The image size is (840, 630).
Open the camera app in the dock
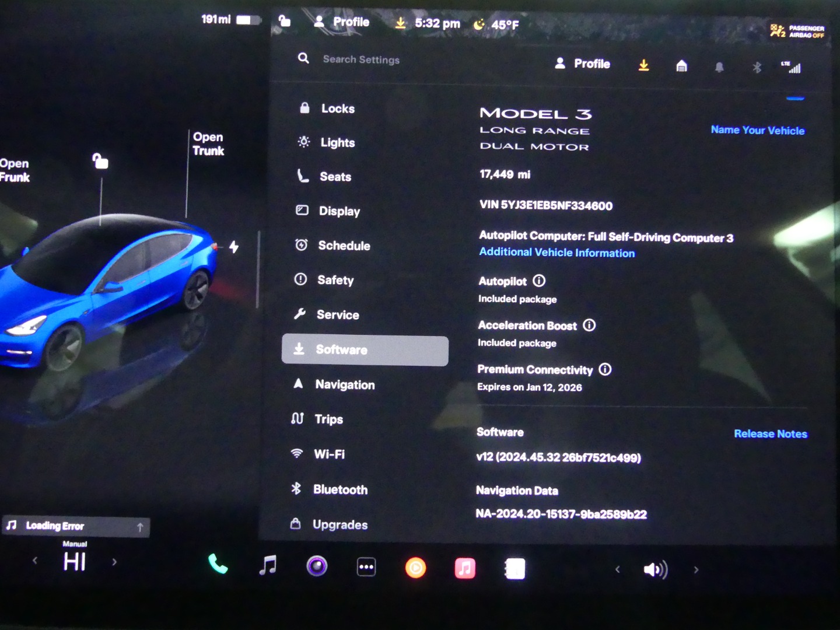pyautogui.click(x=317, y=566)
